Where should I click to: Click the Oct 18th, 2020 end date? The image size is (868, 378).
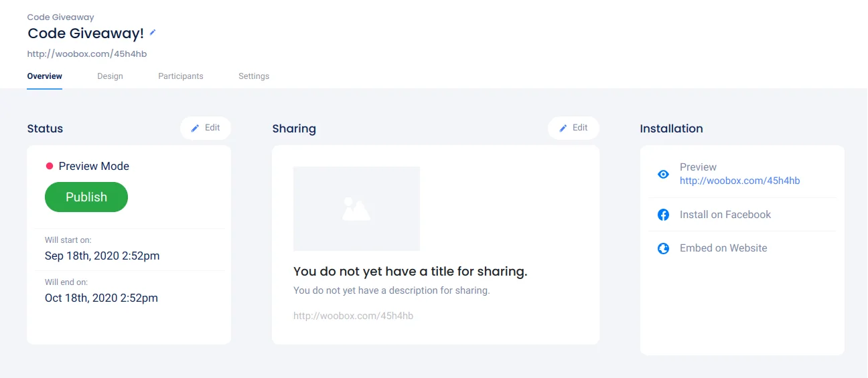pyautogui.click(x=101, y=298)
